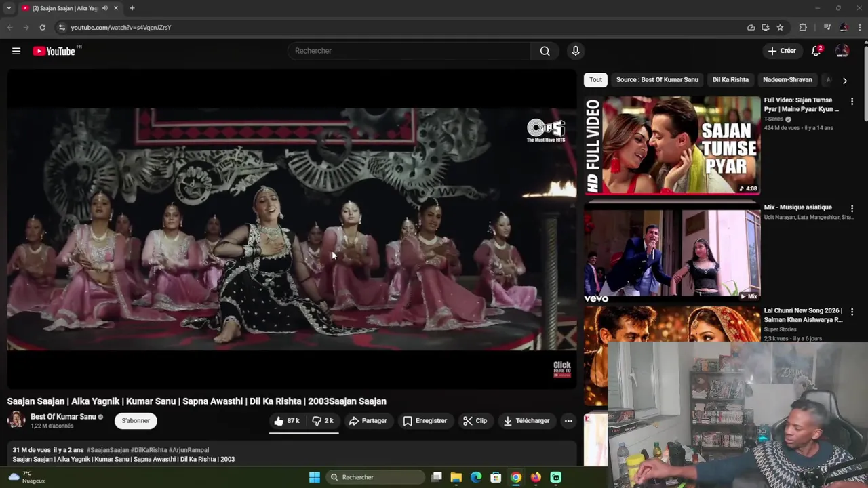The image size is (868, 488).
Task: Select the Tout filter chip
Action: 595,80
